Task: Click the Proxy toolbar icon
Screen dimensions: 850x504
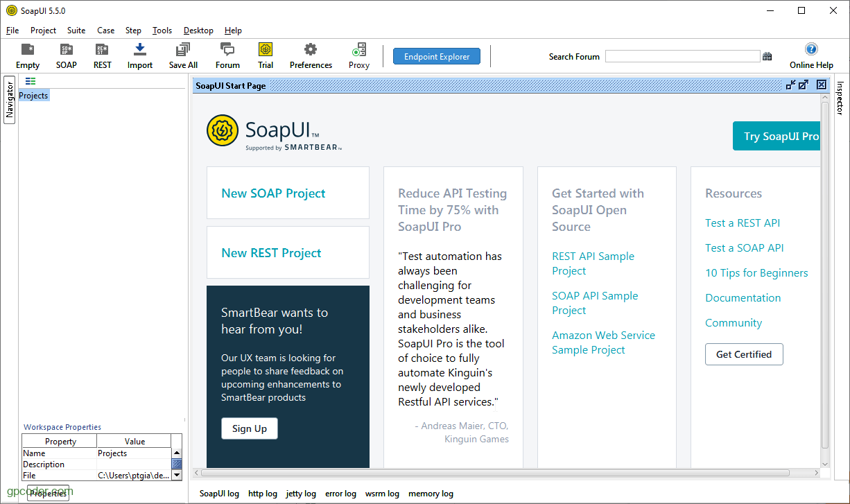Action: (x=358, y=55)
